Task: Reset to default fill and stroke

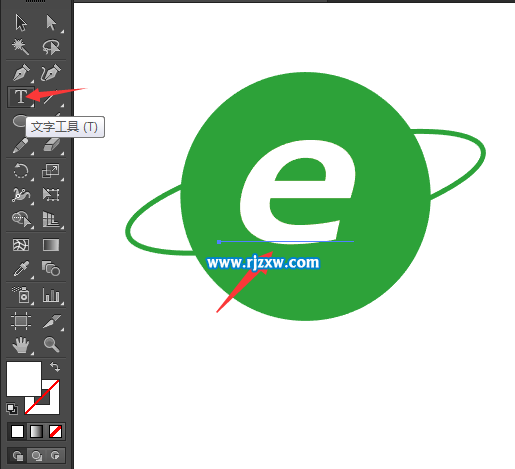Action: [12, 409]
